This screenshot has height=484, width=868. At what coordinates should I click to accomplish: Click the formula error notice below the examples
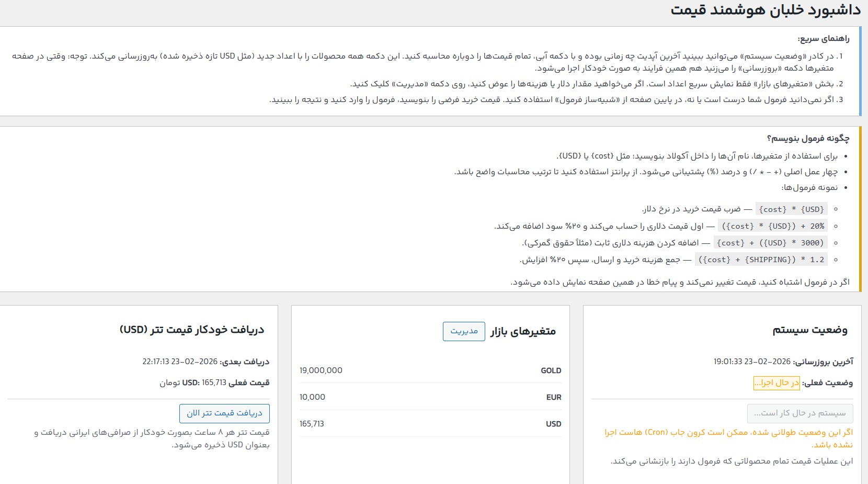(680, 282)
